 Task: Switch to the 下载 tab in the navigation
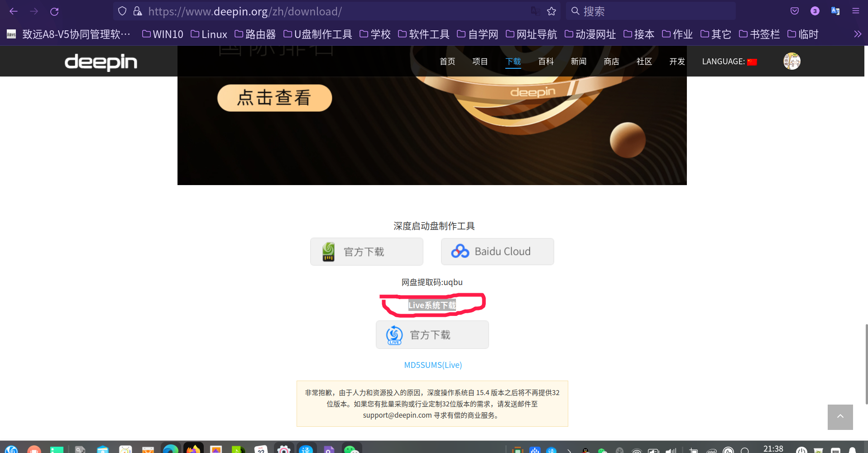click(x=513, y=61)
